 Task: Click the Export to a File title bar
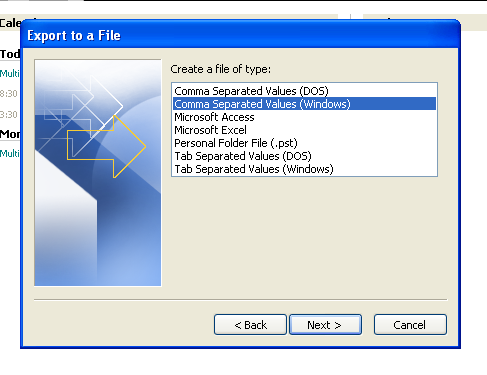coord(240,35)
